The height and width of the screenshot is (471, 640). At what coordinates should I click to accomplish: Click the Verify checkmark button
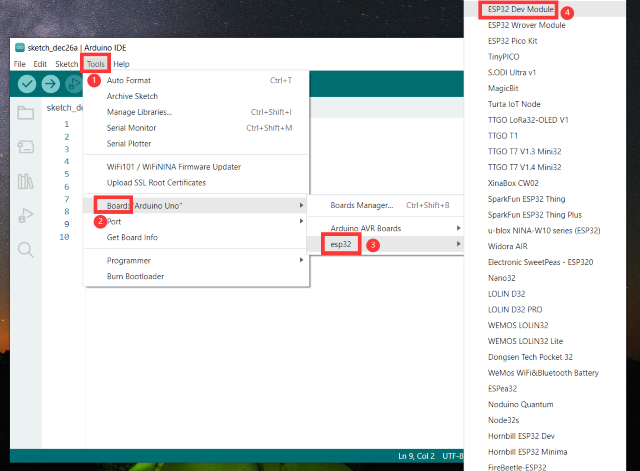tap(27, 84)
